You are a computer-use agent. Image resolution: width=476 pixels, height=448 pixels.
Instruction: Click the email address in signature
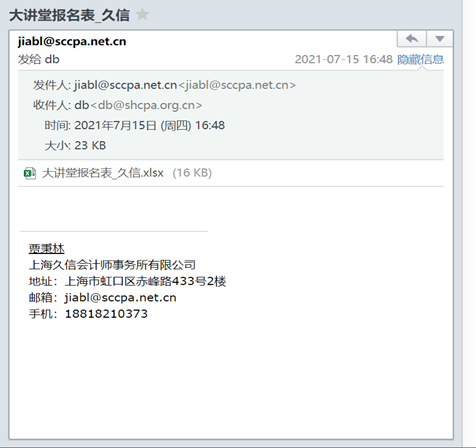coord(120,297)
